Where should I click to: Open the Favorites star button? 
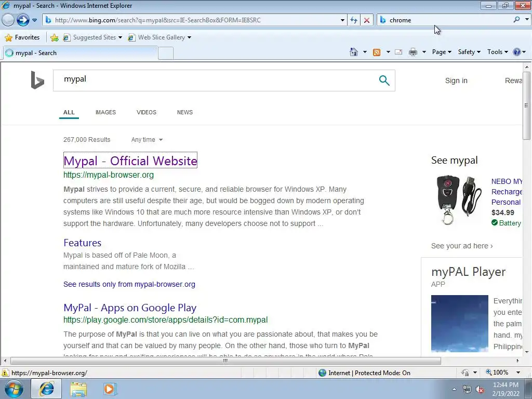(x=22, y=37)
